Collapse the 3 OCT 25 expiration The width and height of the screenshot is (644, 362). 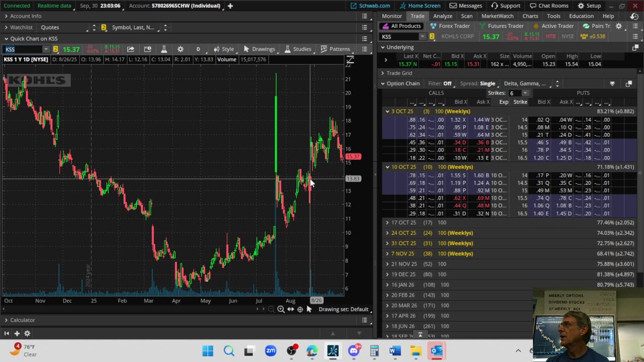(x=387, y=111)
